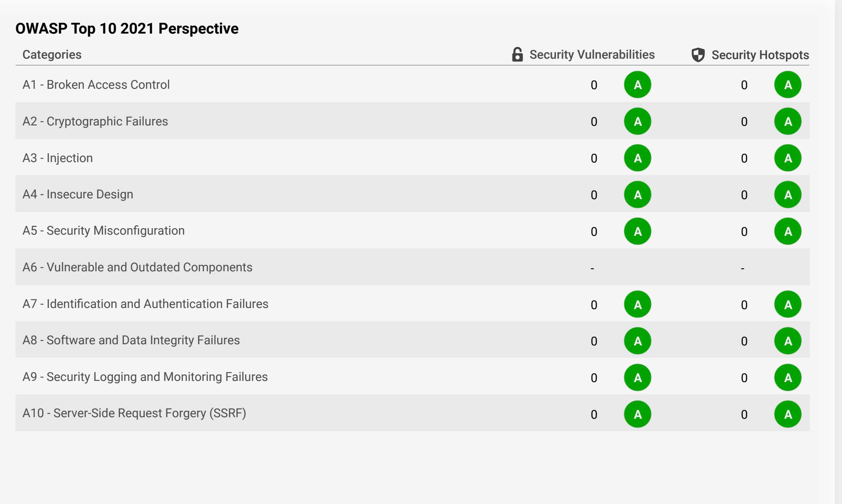This screenshot has width=842, height=504.
Task: Select the A rating badge for A8 vulnerabilities
Action: click(x=637, y=340)
